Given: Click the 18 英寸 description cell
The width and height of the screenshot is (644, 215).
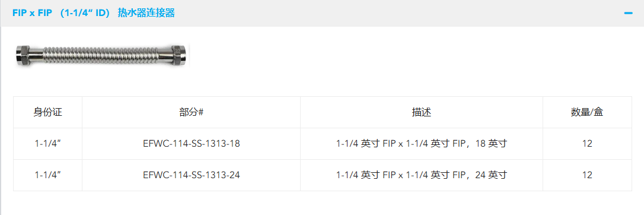Looking at the screenshot, I should pos(422,144).
